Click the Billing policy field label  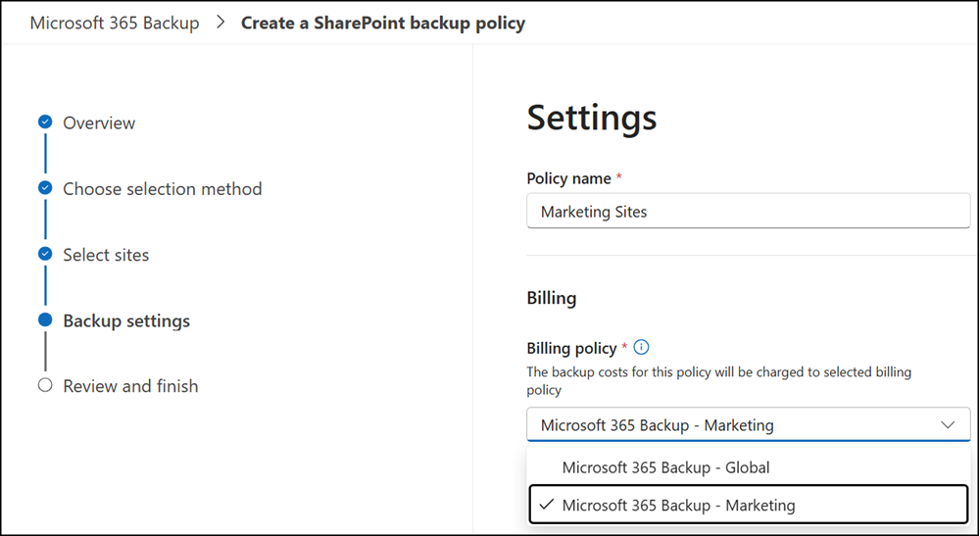tap(572, 348)
